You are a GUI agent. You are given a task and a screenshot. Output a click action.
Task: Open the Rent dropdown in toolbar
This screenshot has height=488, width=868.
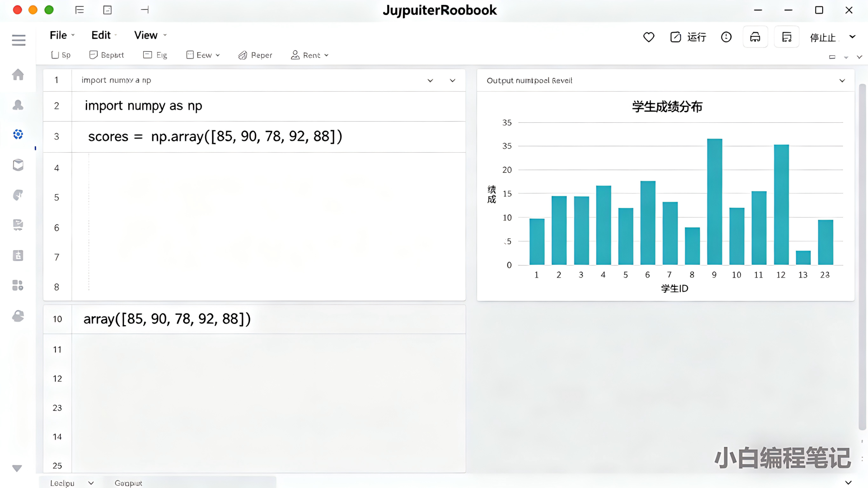click(x=310, y=55)
